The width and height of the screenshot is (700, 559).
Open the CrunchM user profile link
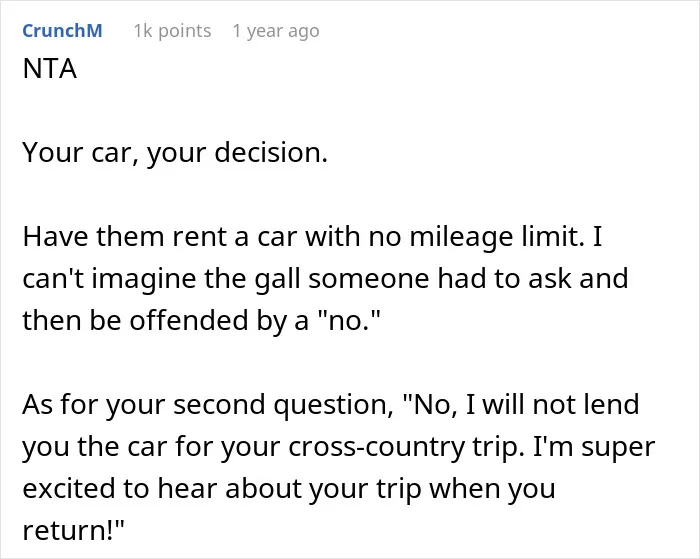pos(62,31)
